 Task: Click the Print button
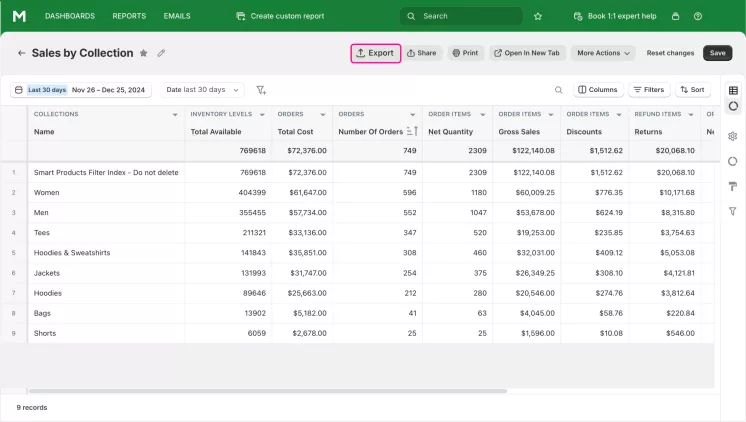click(x=465, y=53)
